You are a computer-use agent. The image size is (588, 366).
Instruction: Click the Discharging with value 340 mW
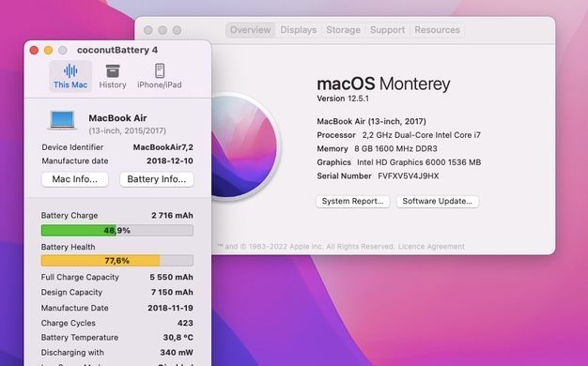[x=177, y=353]
